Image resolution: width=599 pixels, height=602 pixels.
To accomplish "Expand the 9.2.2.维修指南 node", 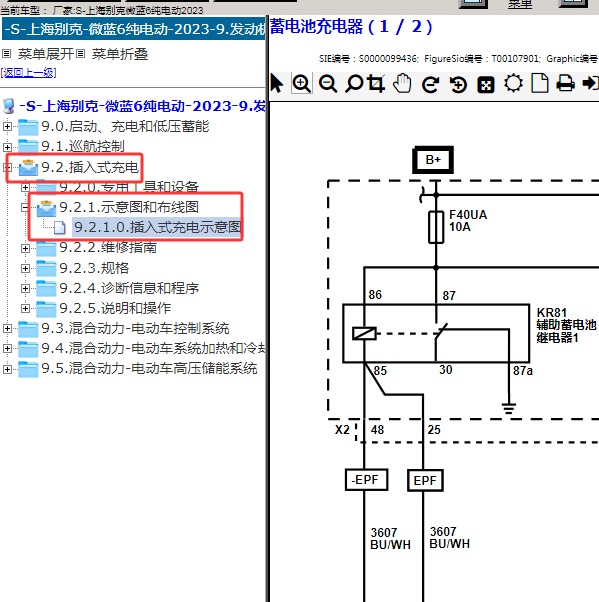I will (25, 248).
